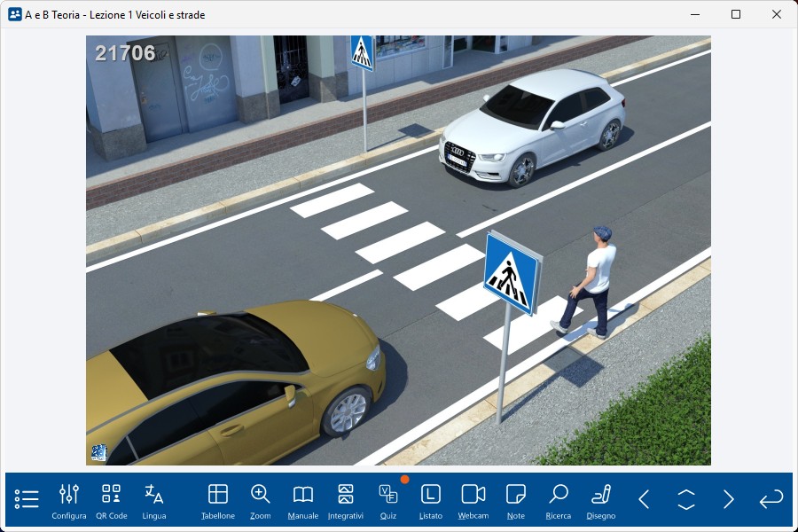This screenshot has height=532, width=798.
Task: Activate the Zoom tool
Action: [261, 501]
